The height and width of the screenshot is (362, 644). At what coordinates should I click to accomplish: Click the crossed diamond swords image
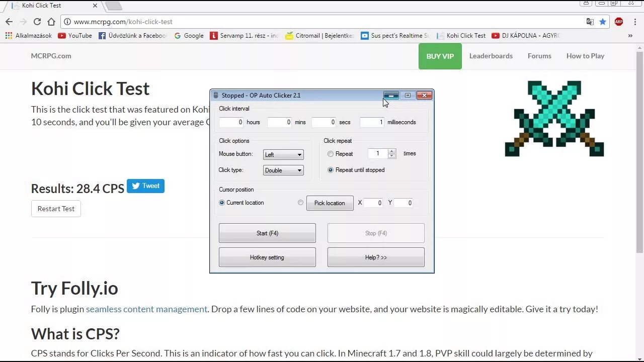coord(554,119)
